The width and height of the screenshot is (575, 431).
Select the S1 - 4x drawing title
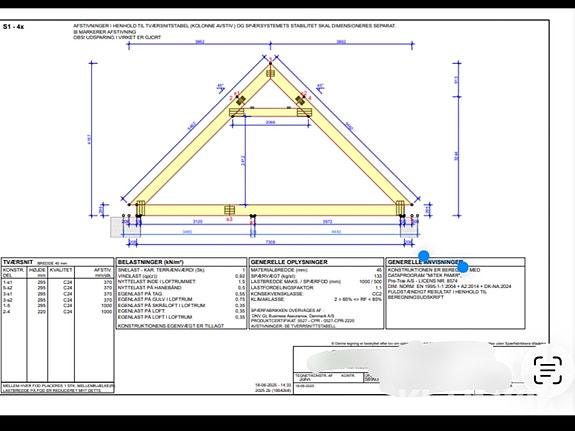[14, 27]
